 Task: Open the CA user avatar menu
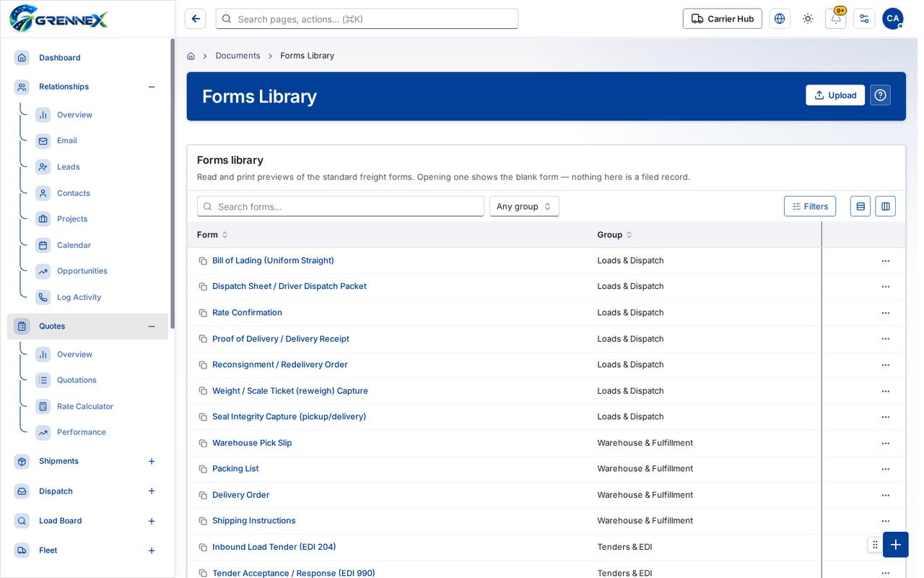893,19
